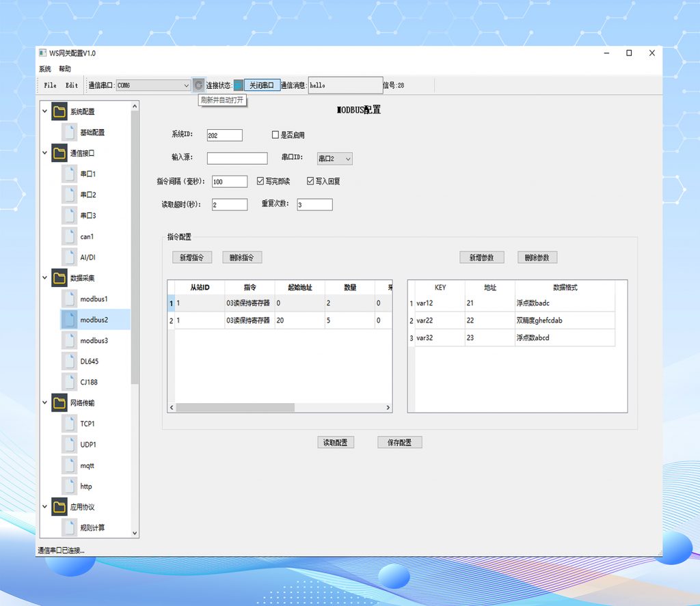Open the mqtt page icon
Screen dimensions: 700x606
pyautogui.click(x=69, y=465)
